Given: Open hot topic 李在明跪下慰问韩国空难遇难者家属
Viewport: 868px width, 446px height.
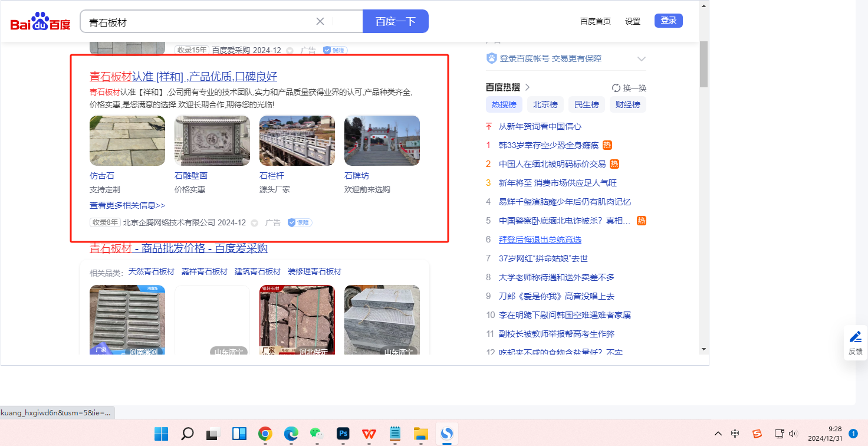Looking at the screenshot, I should coord(565,315).
